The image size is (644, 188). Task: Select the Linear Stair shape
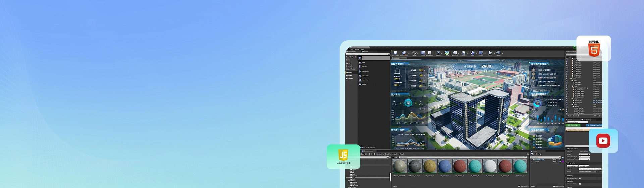coord(365,76)
